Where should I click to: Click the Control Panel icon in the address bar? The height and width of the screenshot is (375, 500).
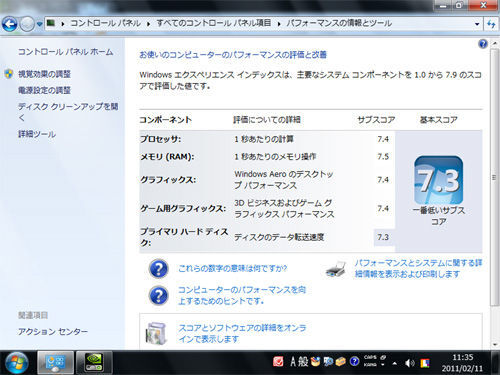coord(51,23)
